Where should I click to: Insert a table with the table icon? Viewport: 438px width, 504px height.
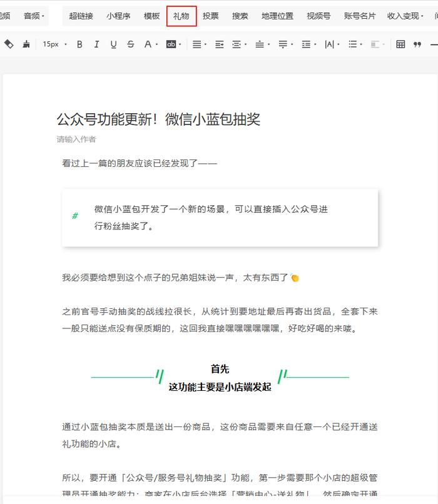coord(400,44)
